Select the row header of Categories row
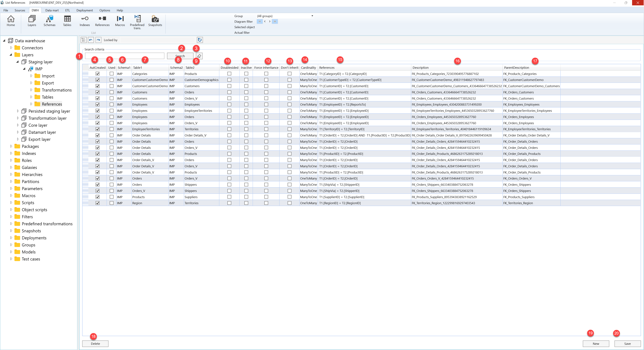This screenshot has height=350, width=644. point(86,74)
